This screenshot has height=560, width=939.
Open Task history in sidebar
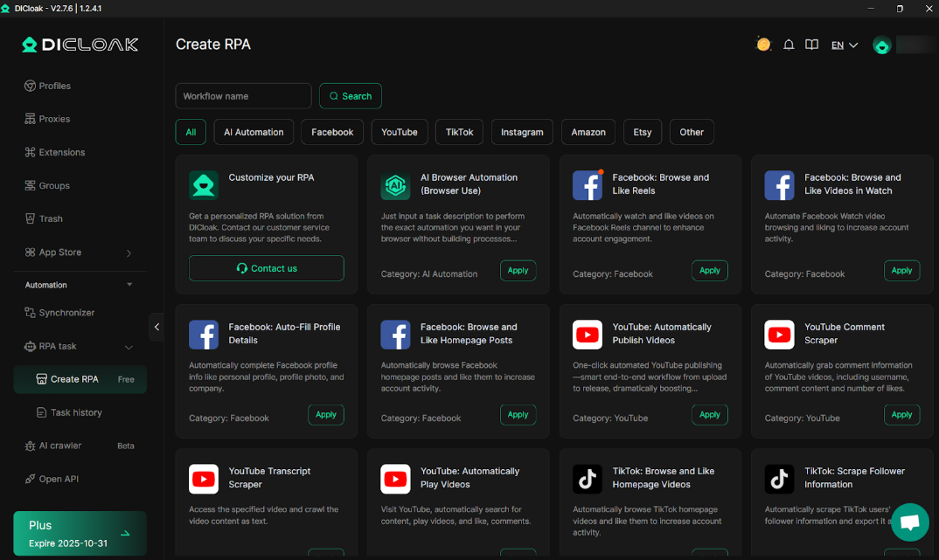(76, 412)
